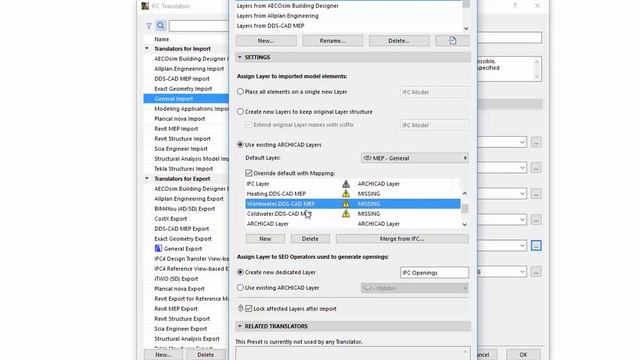640x360 pixels.
Task: Select Place all elements on single new Layer
Action: (240, 92)
